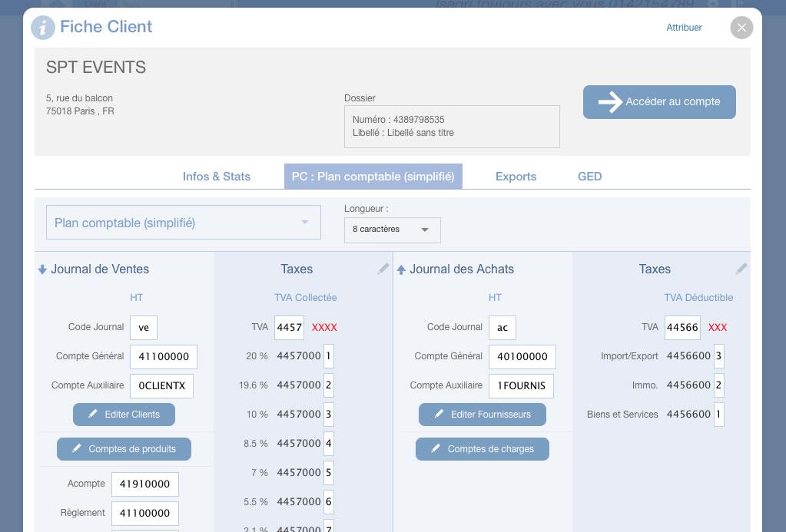Click the Import/Export suffix field
This screenshot has height=532, width=786.
pos(718,356)
